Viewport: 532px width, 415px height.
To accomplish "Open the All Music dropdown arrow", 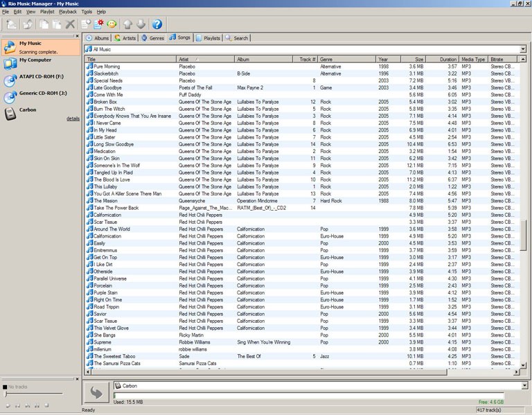I will click(523, 49).
